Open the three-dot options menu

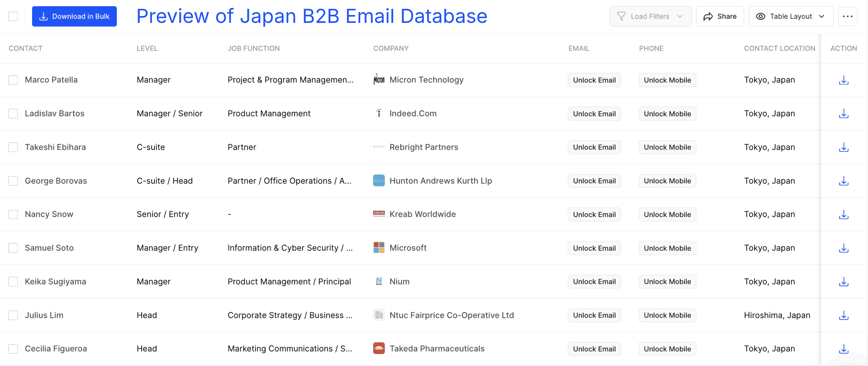coord(848,16)
